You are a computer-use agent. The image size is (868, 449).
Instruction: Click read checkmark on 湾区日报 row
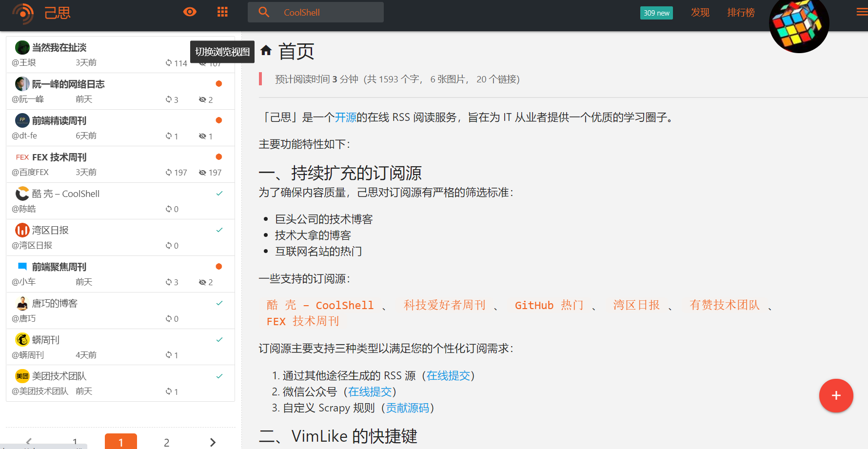click(219, 230)
